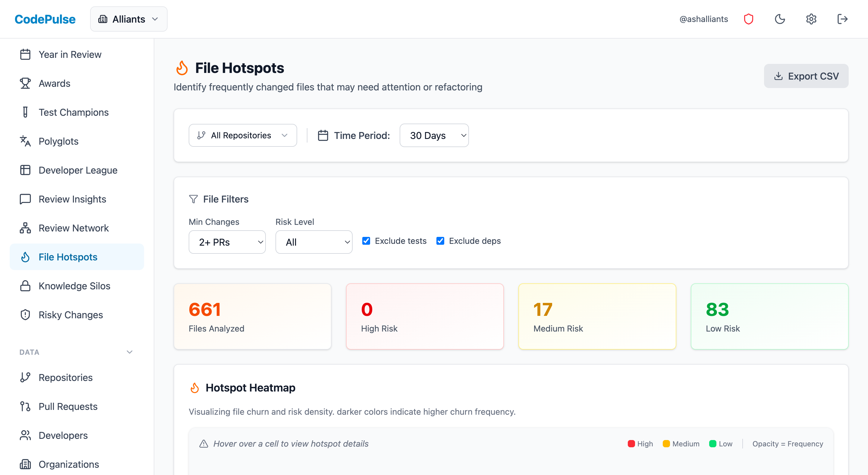
Task: Open the Time Period dropdown showing 30 Days
Action: (x=434, y=135)
